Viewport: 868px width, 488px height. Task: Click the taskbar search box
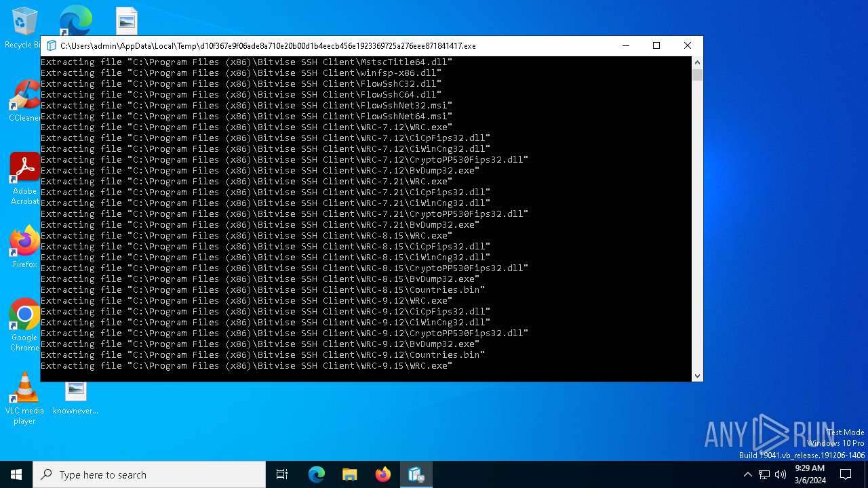[149, 474]
